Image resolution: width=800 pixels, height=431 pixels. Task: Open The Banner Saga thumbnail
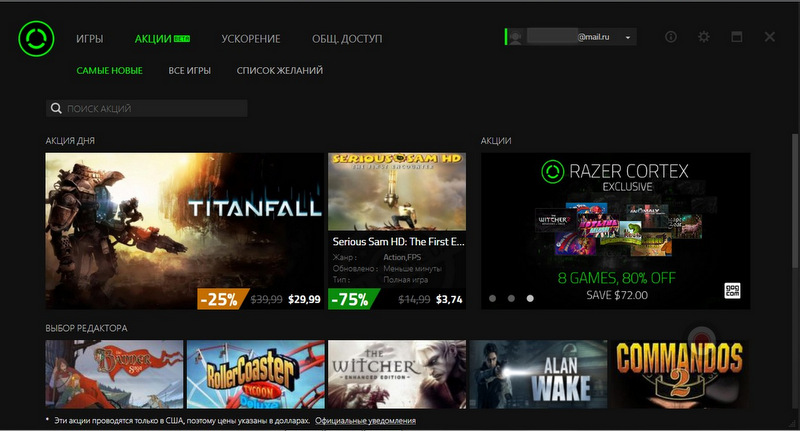[x=114, y=374]
